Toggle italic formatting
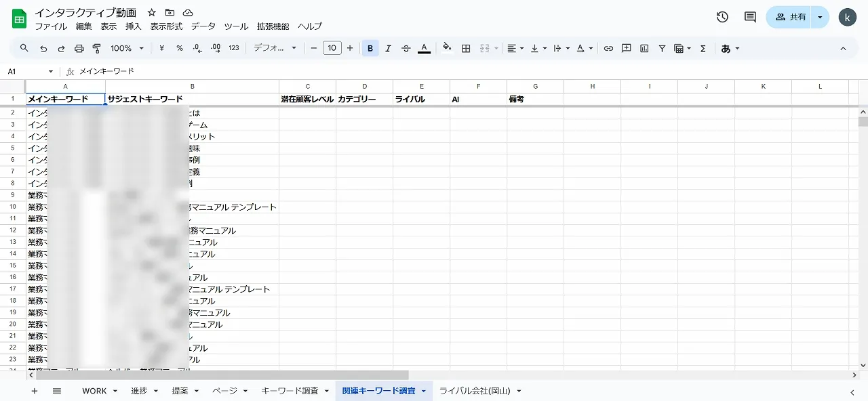868x401 pixels. (x=388, y=48)
